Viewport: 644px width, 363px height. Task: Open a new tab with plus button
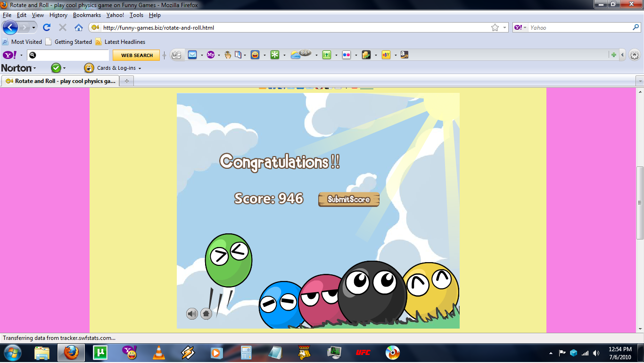pyautogui.click(x=127, y=81)
